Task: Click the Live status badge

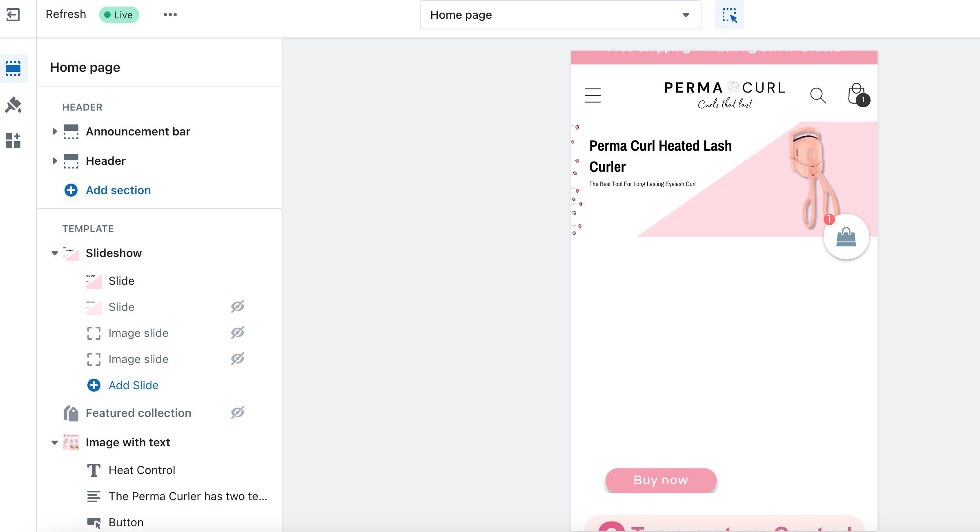Action: pos(119,15)
